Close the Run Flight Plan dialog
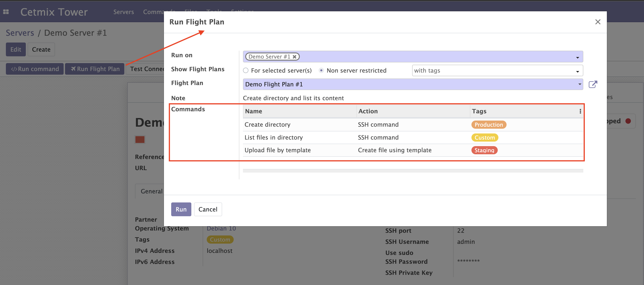Screen dimensions: 644x285 coord(598,22)
